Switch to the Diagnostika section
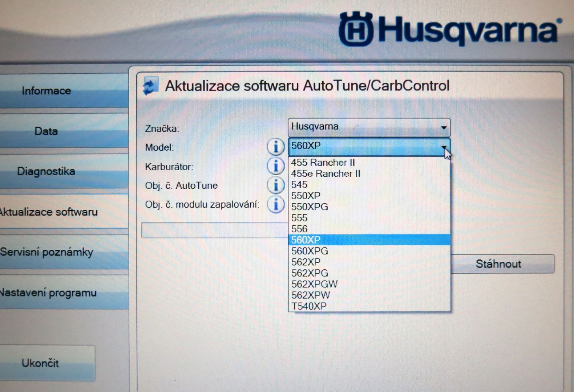Image resolution: width=574 pixels, height=392 pixels. pos(47,171)
